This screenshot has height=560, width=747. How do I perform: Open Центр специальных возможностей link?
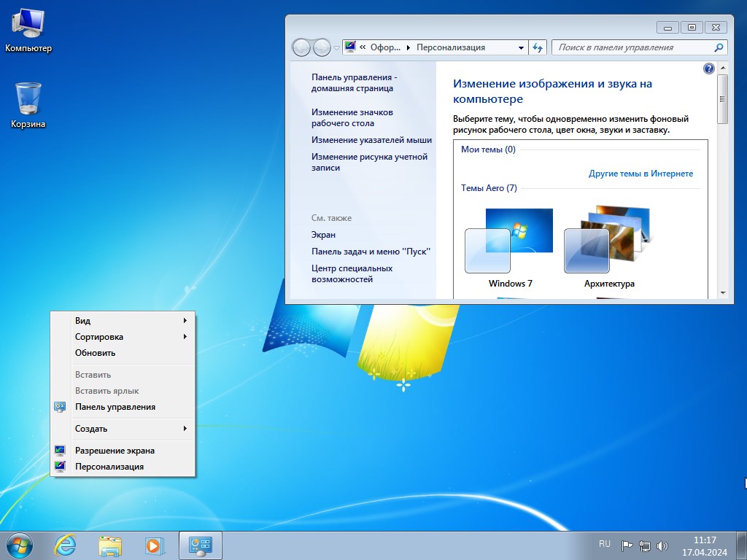click(352, 274)
